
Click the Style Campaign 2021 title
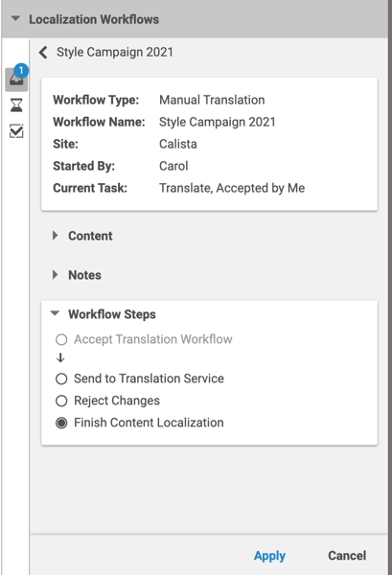click(x=115, y=52)
